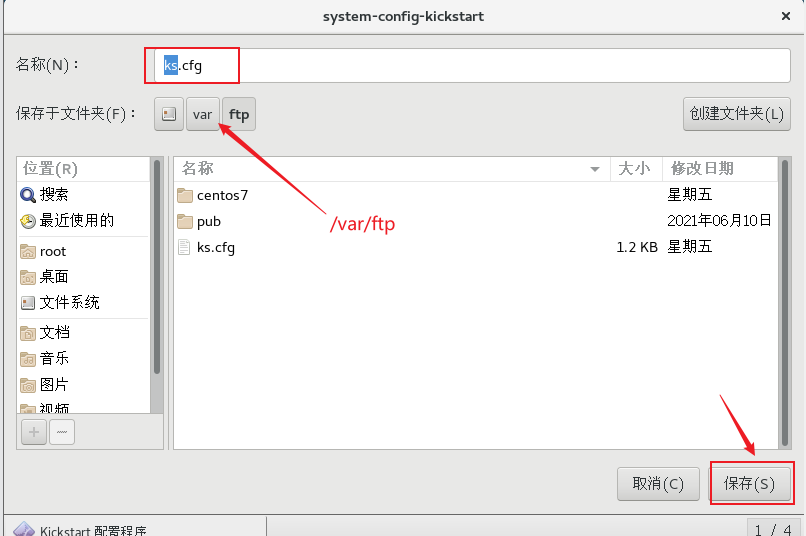Select 文件系统 in the places list
The image size is (806, 536).
[84, 303]
